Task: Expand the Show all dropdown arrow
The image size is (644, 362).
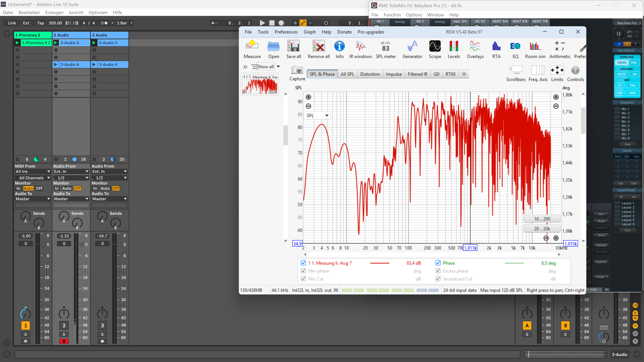Action: coord(278,67)
